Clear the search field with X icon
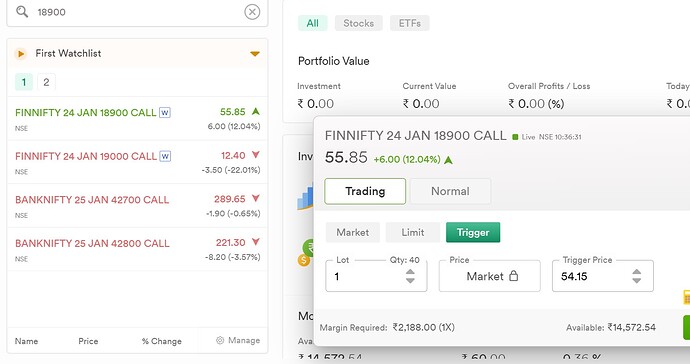The image size is (690, 364). (252, 12)
